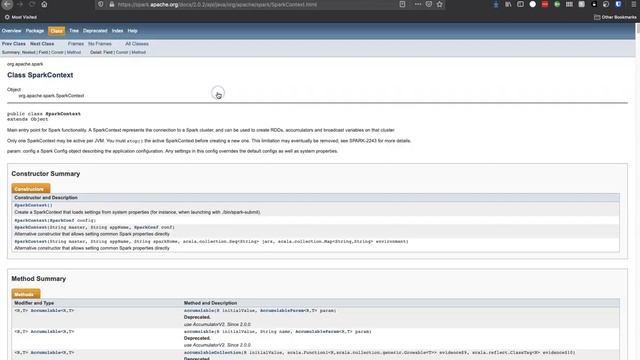Viewport: 640px width, 360px height.
Task: Jump to Summary Constr link
Action: point(57,52)
